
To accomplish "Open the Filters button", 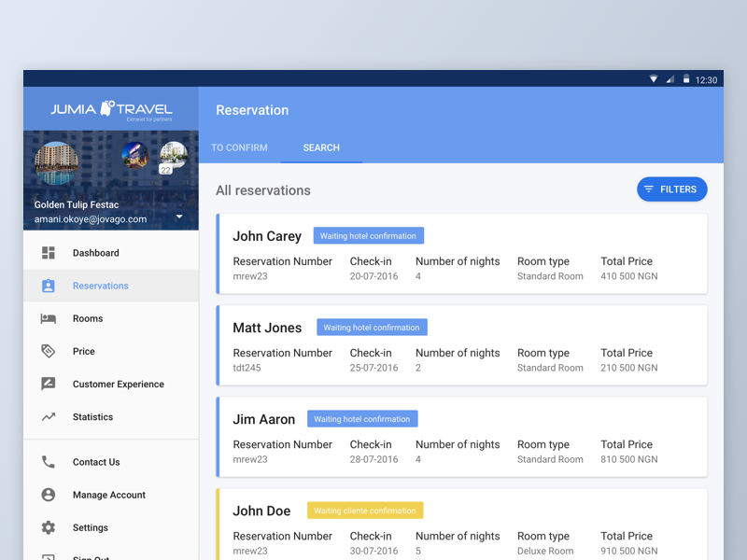I will [x=671, y=189].
